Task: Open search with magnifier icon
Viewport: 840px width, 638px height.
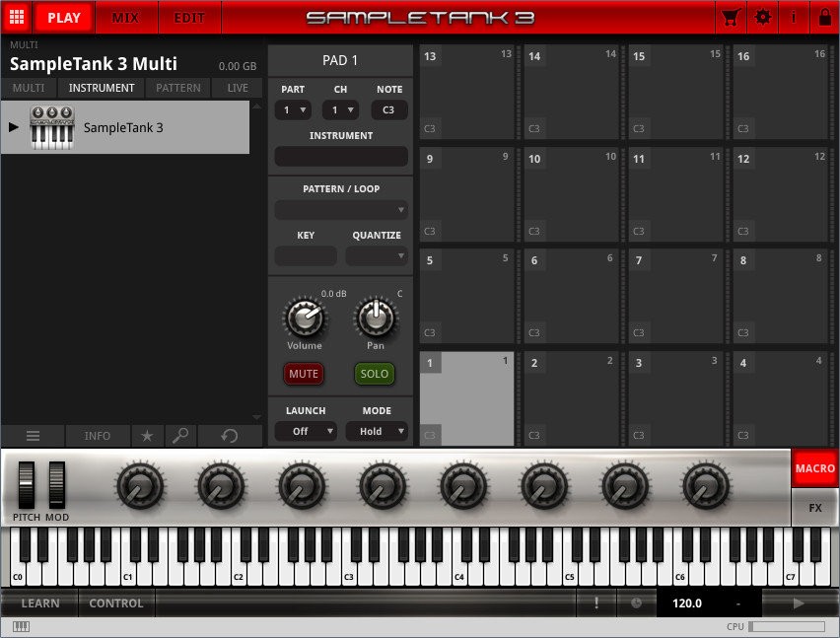Action: tap(180, 436)
